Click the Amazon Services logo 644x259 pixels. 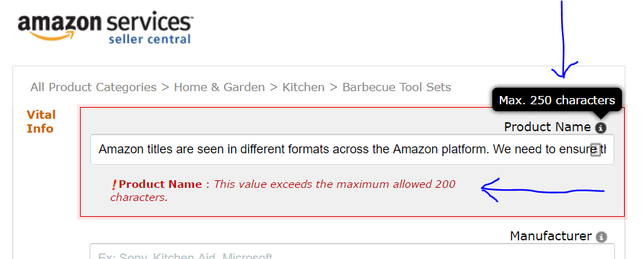coord(105,28)
